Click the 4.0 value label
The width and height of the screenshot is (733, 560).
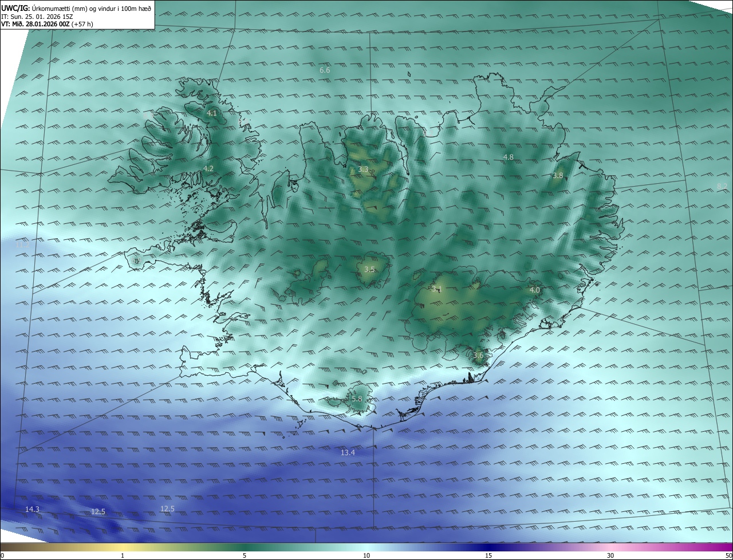click(534, 290)
